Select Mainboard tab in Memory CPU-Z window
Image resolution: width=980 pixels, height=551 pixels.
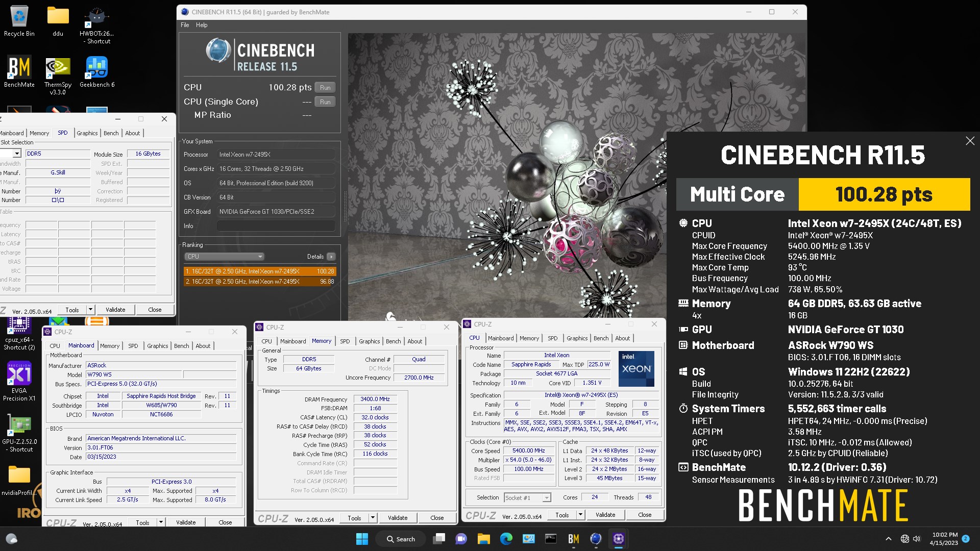click(293, 341)
